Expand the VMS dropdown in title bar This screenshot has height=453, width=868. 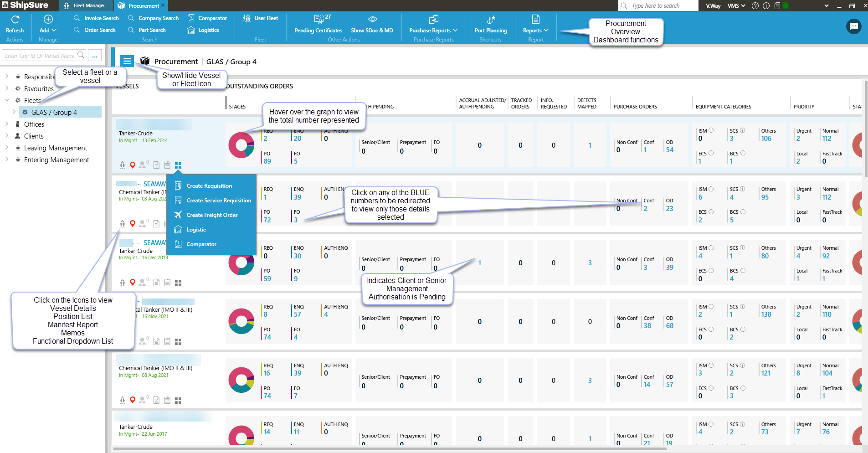[x=736, y=6]
